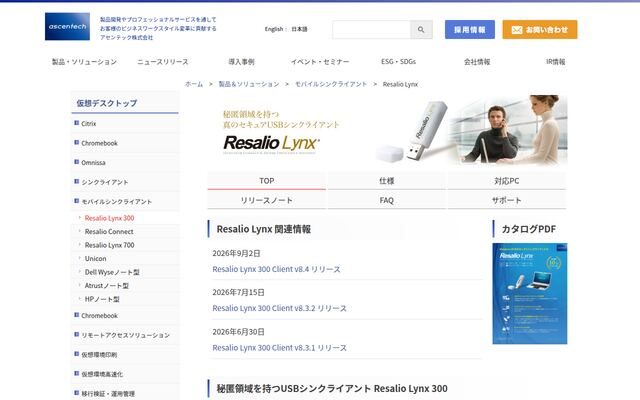Open the お問い合わせ contact button
The height and width of the screenshot is (400, 640).
coord(540,29)
